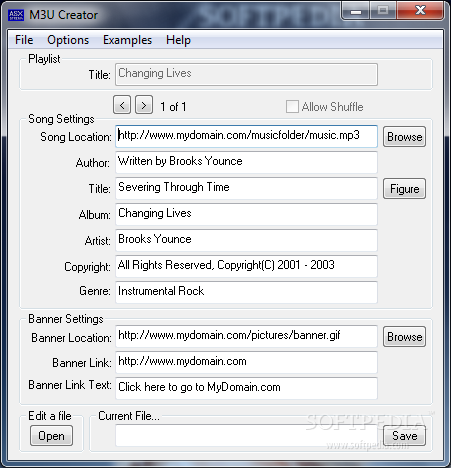Open the Help menu
The width and height of the screenshot is (451, 468).
click(x=178, y=40)
